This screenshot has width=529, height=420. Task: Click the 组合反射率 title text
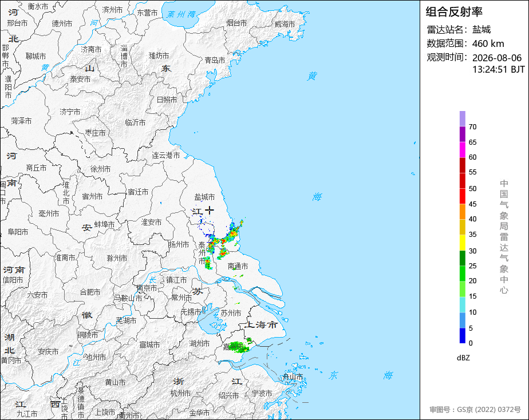click(454, 12)
